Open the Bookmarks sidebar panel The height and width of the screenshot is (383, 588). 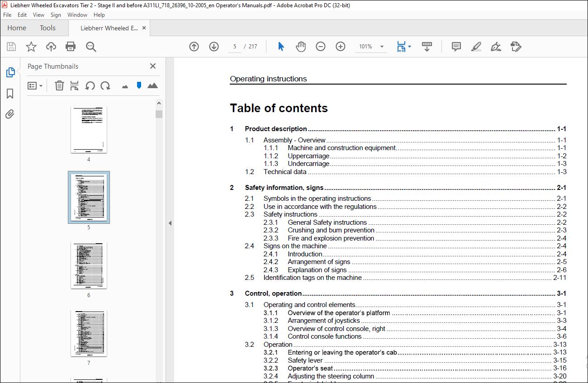coord(10,94)
